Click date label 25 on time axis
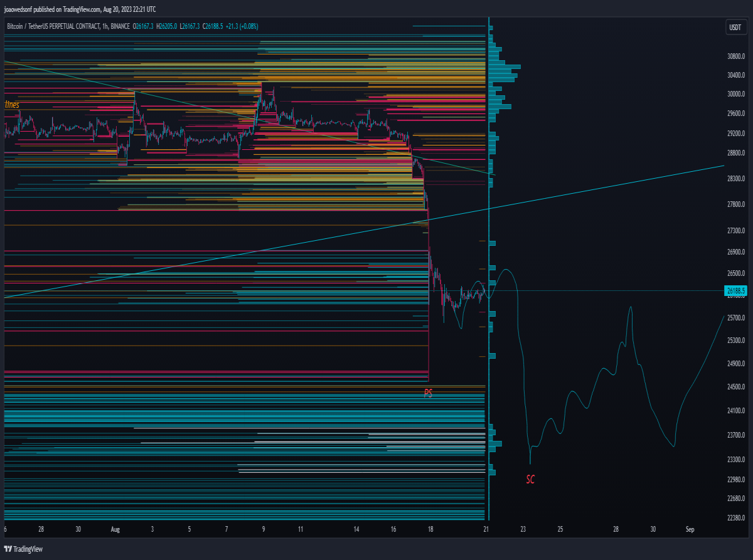Image resolution: width=753 pixels, height=560 pixels. [560, 530]
